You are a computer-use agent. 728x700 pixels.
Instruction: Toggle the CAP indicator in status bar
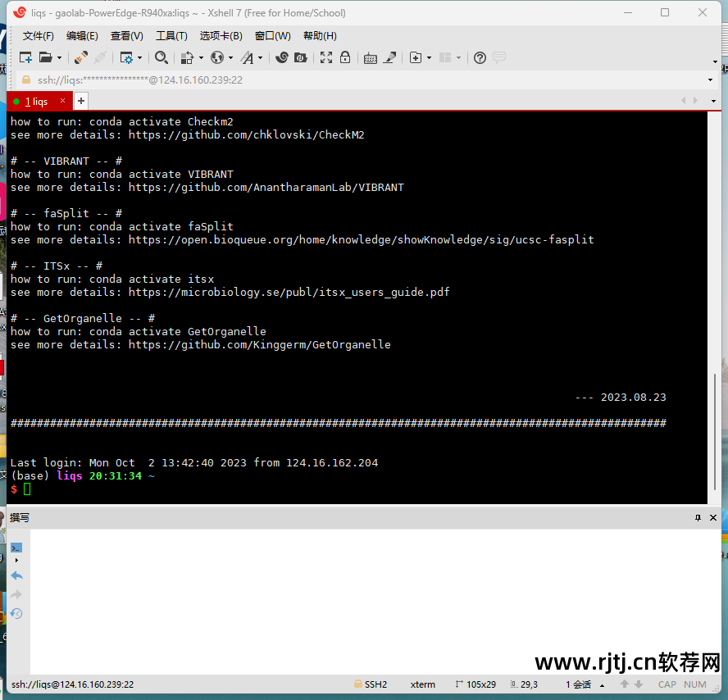point(667,684)
